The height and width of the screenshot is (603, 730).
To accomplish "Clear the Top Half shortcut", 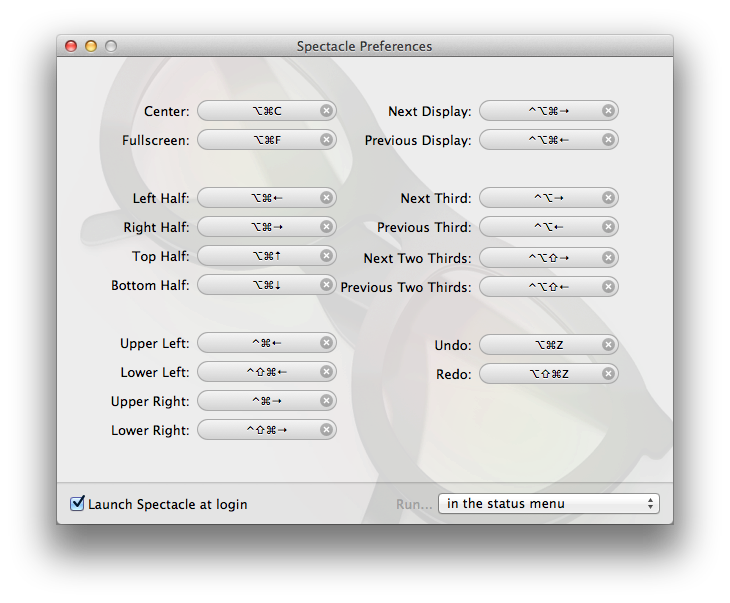I will [x=326, y=256].
